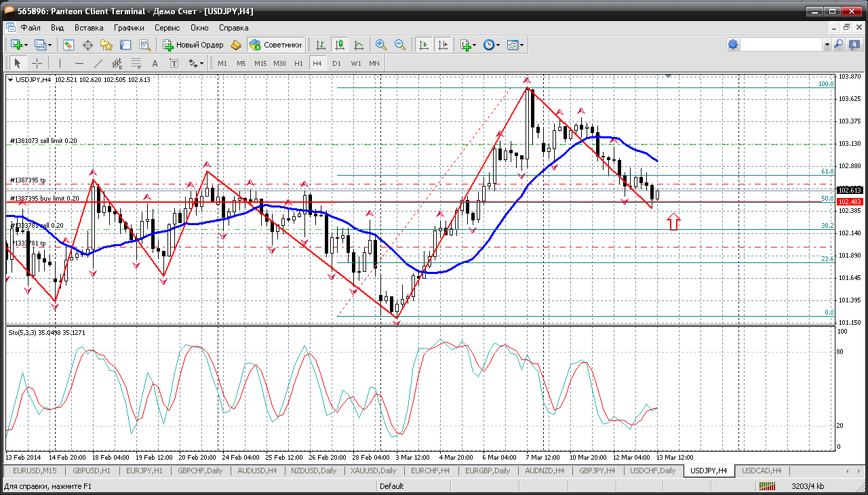
Task: Click the Новый Ордер button
Action: click(x=193, y=45)
